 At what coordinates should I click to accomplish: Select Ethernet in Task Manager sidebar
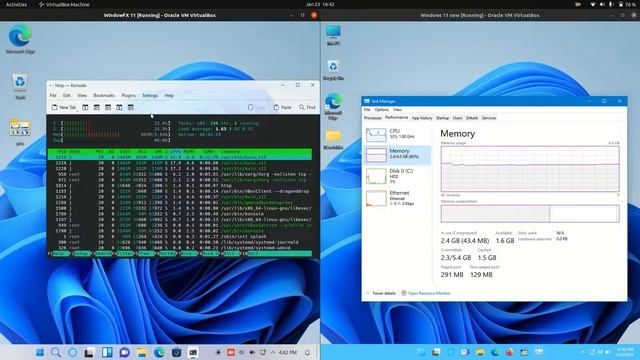coord(397,198)
